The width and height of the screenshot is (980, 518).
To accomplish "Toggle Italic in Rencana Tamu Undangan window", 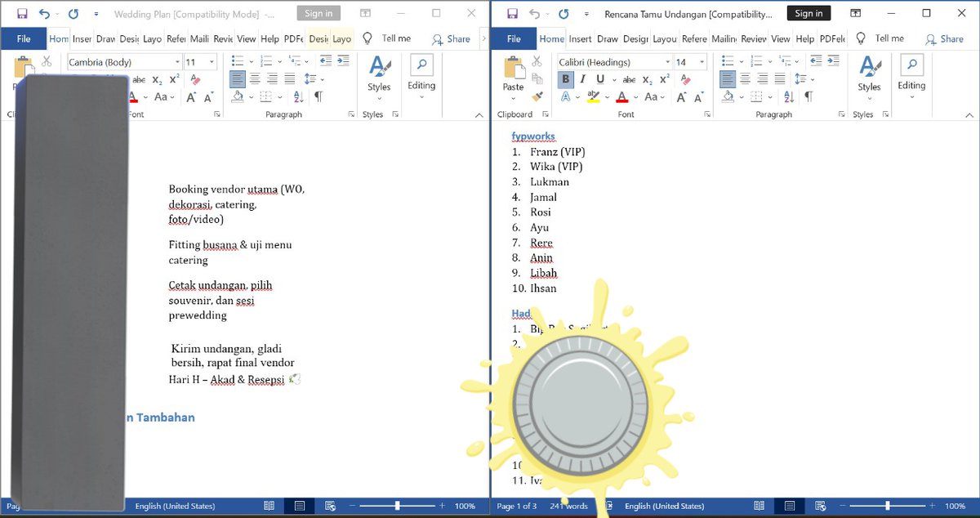I will point(583,79).
